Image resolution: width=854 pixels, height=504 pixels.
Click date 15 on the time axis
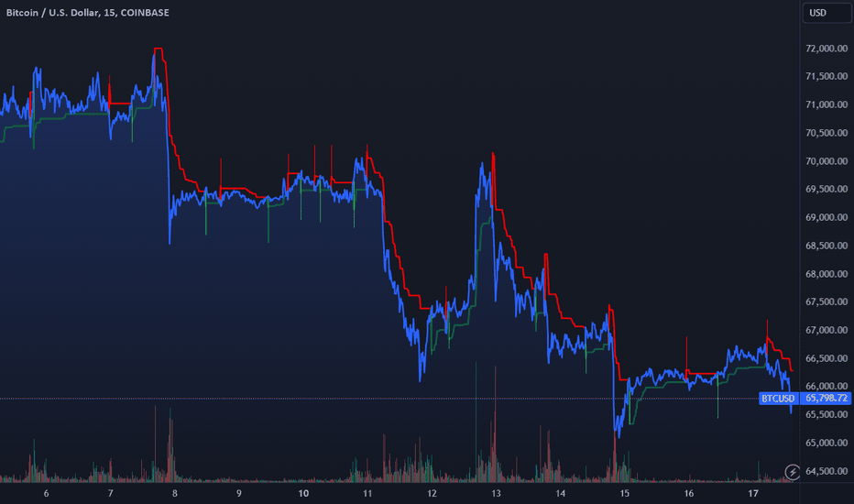pos(625,494)
